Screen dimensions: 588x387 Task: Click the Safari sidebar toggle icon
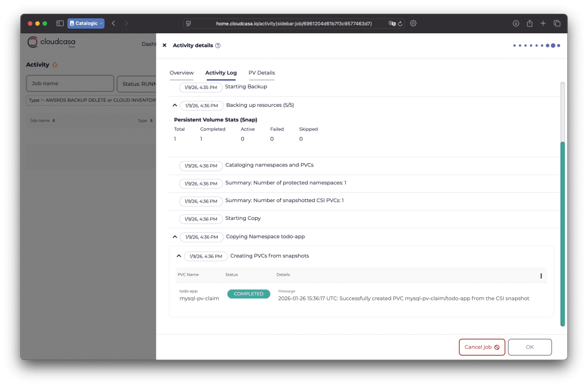pyautogui.click(x=60, y=24)
